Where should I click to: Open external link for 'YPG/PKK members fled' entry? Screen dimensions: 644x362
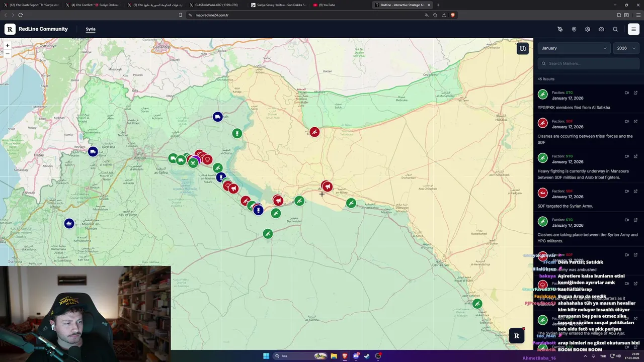(635, 93)
